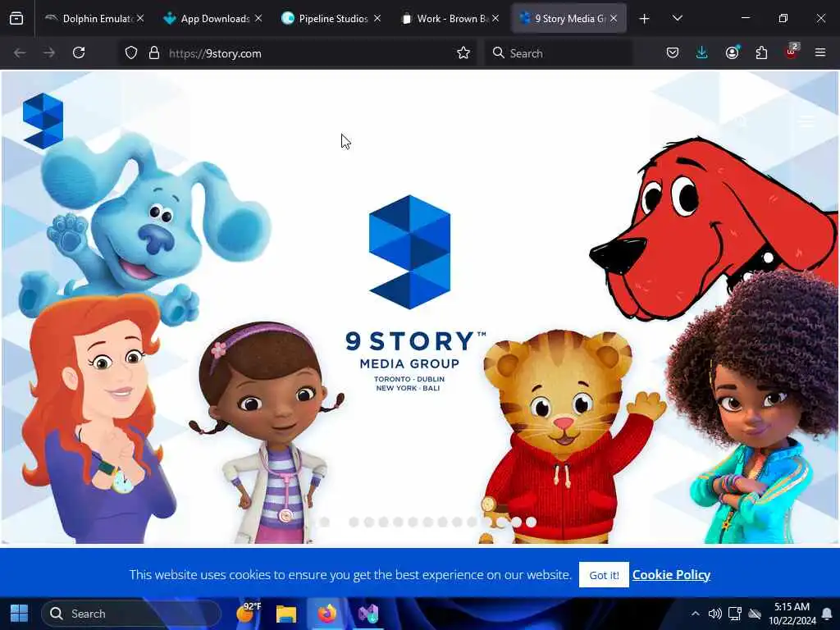Open the uBlock extension popup
The image size is (840, 630).
792,52
